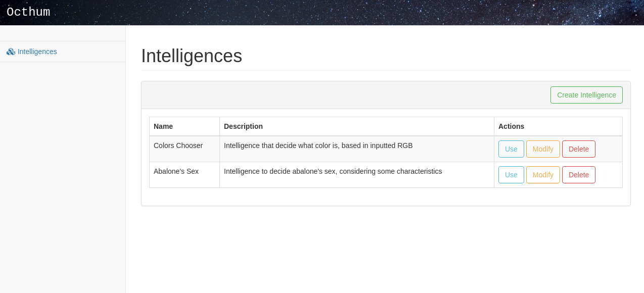The height and width of the screenshot is (293, 644).
Task: Use the Colors Chooser intelligence
Action: [x=511, y=149]
